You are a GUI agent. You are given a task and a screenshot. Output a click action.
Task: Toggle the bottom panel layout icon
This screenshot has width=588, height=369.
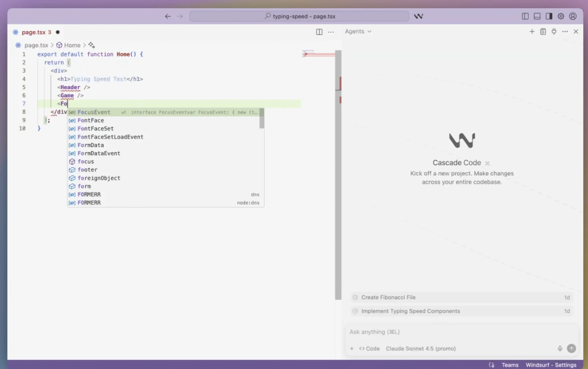coord(537,16)
